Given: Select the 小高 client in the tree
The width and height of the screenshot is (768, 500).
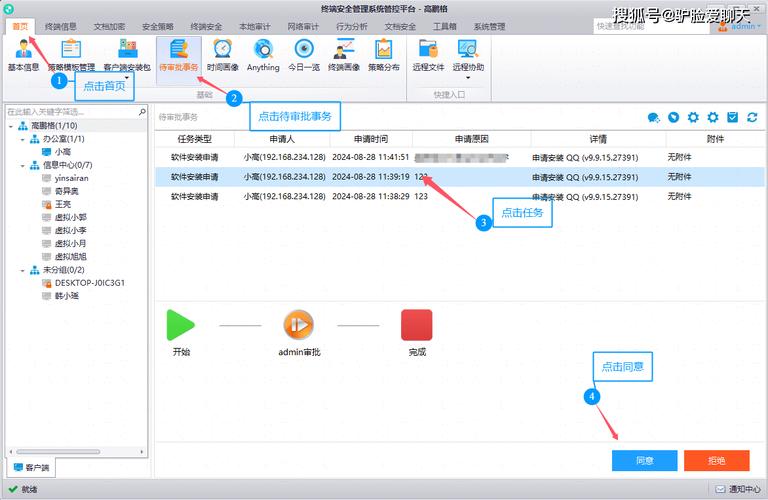Looking at the screenshot, I should [x=57, y=152].
